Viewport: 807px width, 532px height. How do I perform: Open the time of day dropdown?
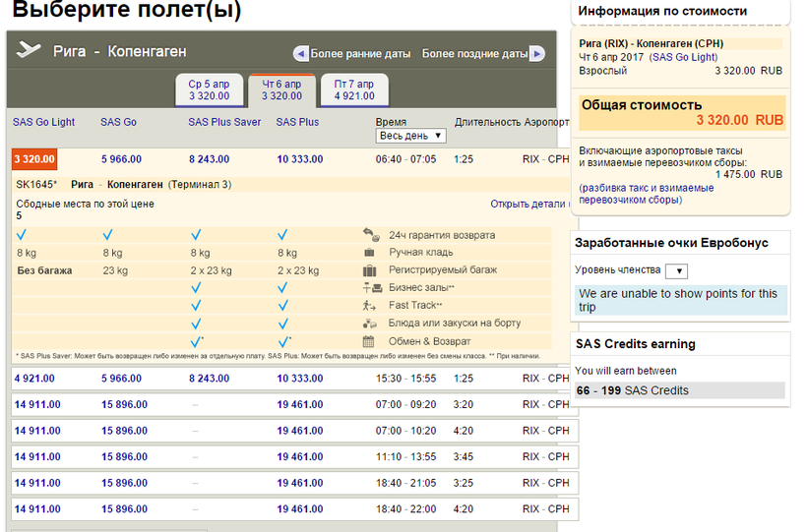410,136
